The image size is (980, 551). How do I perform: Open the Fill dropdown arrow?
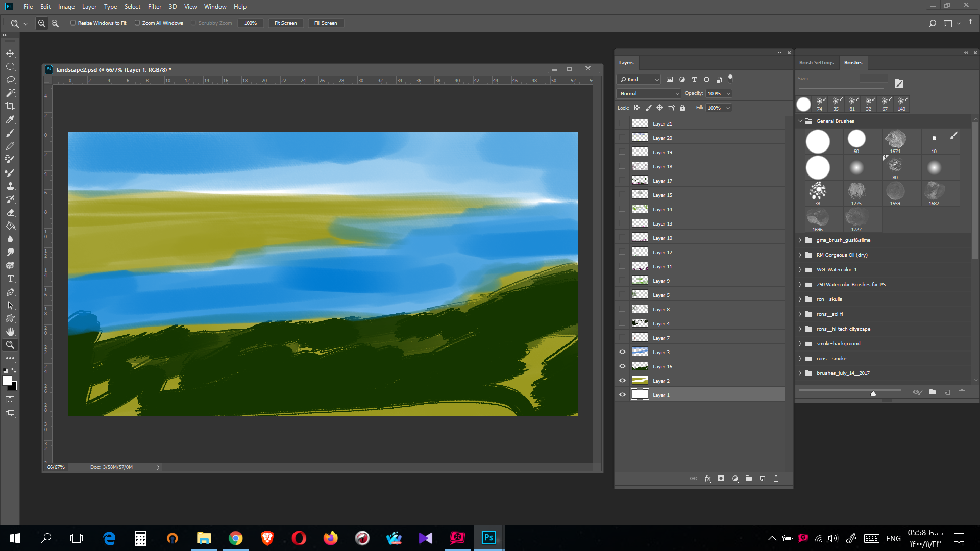[x=728, y=108]
